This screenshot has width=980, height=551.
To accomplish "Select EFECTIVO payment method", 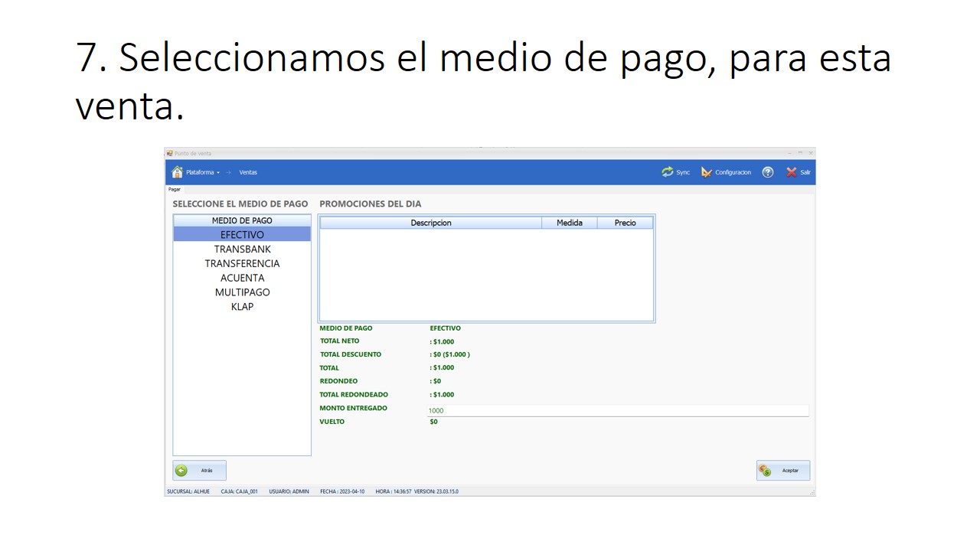I will [x=242, y=234].
